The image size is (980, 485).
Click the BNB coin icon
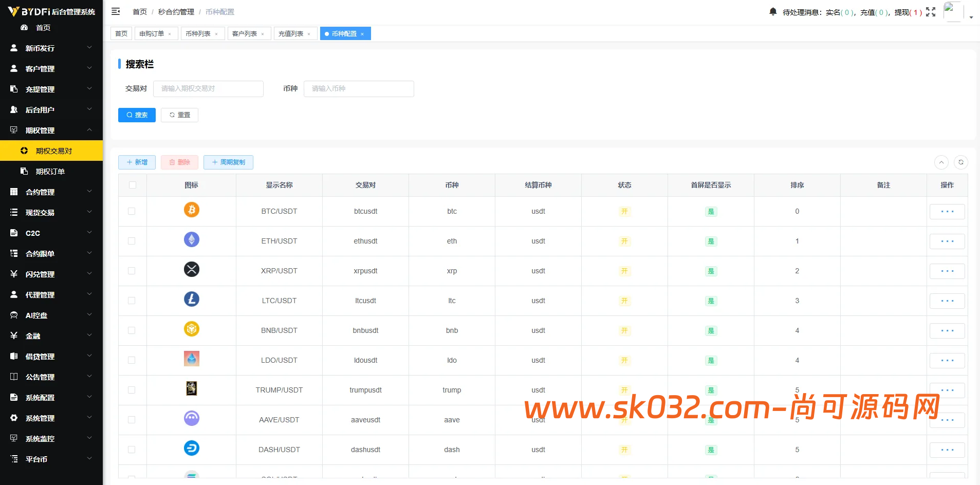tap(192, 329)
